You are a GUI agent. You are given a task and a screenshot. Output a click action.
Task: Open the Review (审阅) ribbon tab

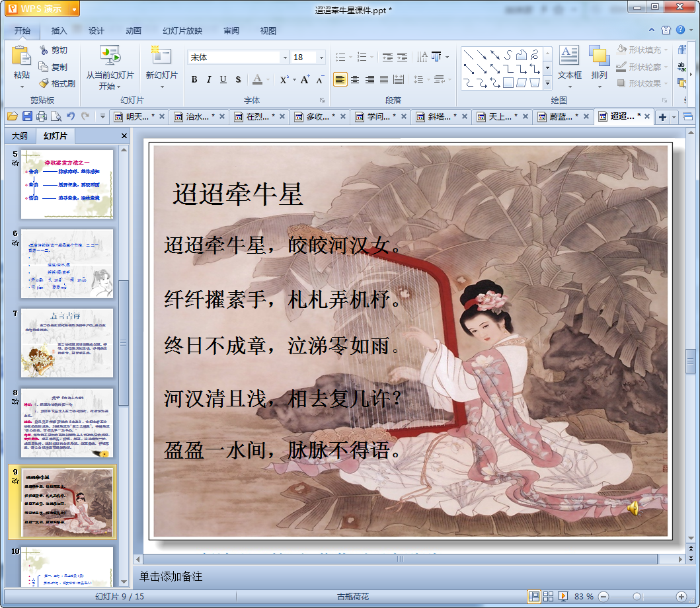(231, 30)
